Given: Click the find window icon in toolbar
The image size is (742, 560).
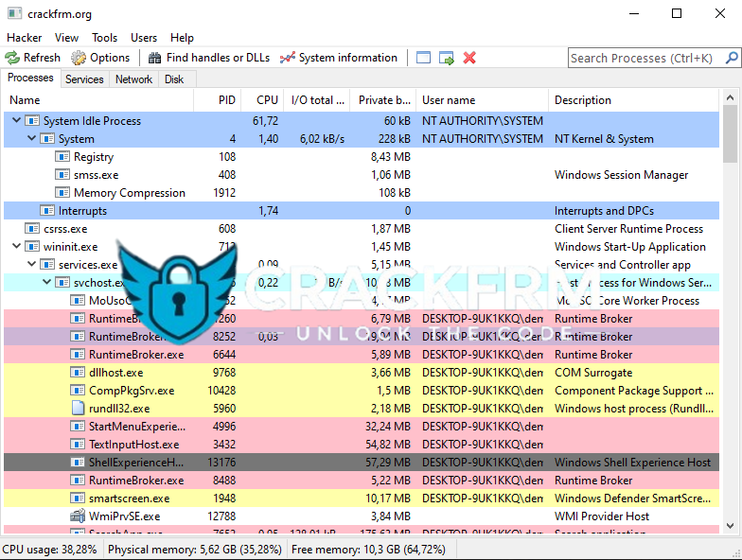Looking at the screenshot, I should pyautogui.click(x=423, y=58).
